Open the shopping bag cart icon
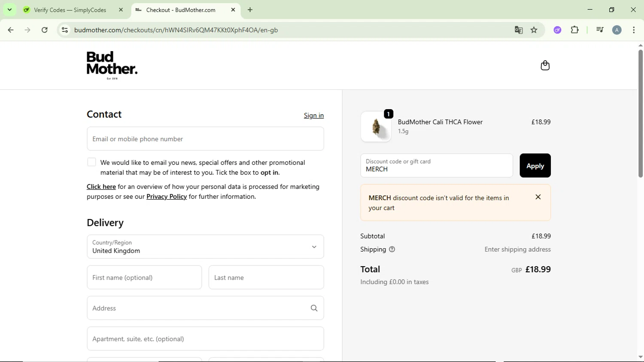 tap(545, 65)
